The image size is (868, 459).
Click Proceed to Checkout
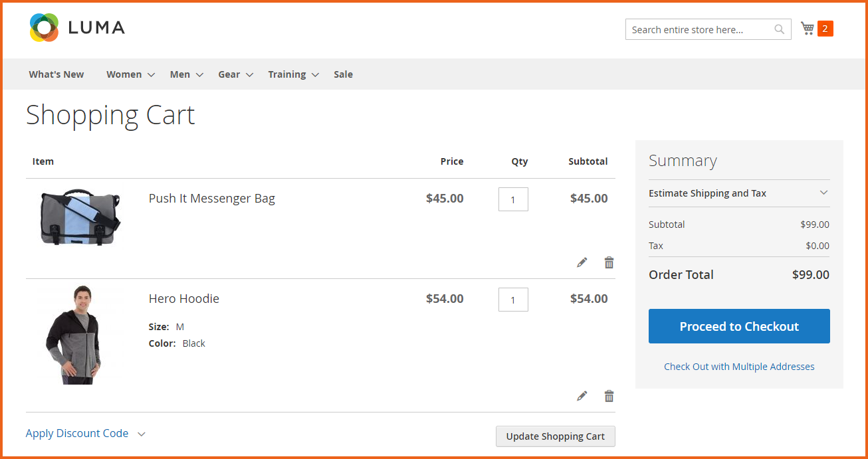coord(739,326)
